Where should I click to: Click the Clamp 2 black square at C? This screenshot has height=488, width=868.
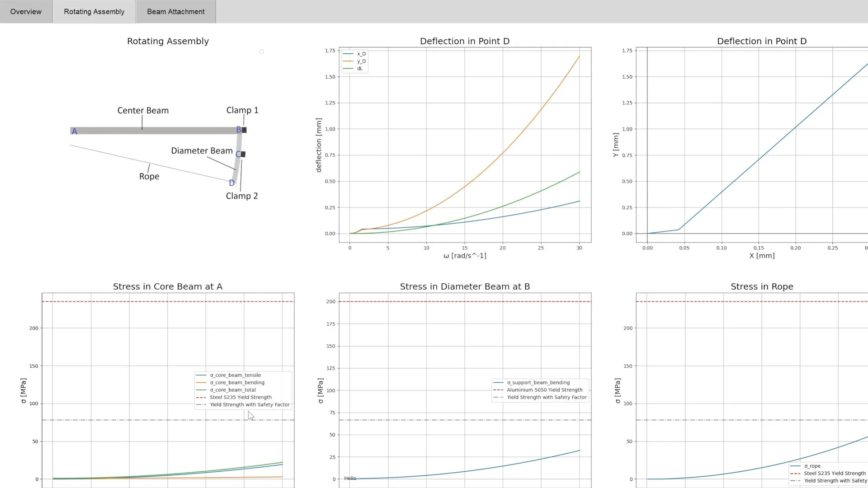coord(243,154)
